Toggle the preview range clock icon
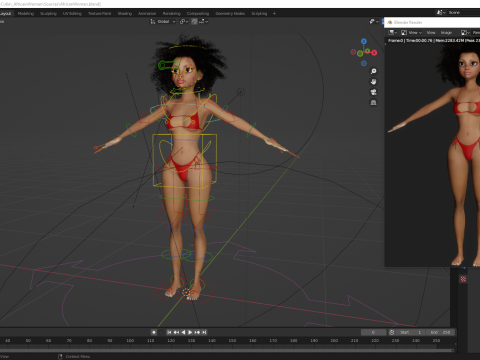Viewport: 480px width, 360px height. 392,332
